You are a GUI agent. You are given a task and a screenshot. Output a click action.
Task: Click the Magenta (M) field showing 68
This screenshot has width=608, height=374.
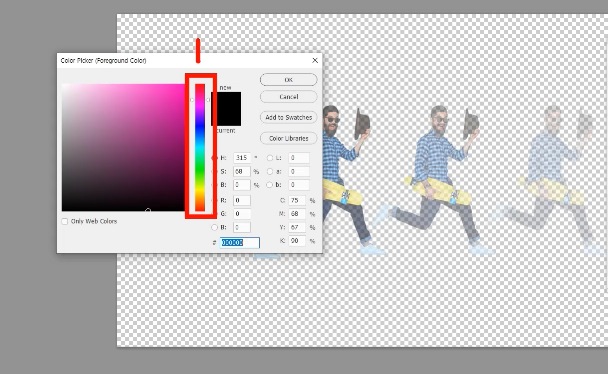(297, 214)
